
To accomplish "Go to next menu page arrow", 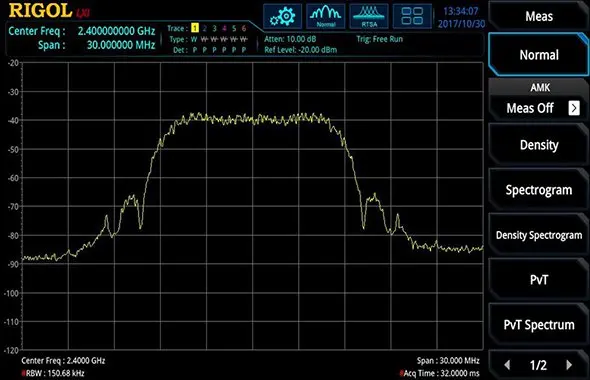I will pos(569,365).
